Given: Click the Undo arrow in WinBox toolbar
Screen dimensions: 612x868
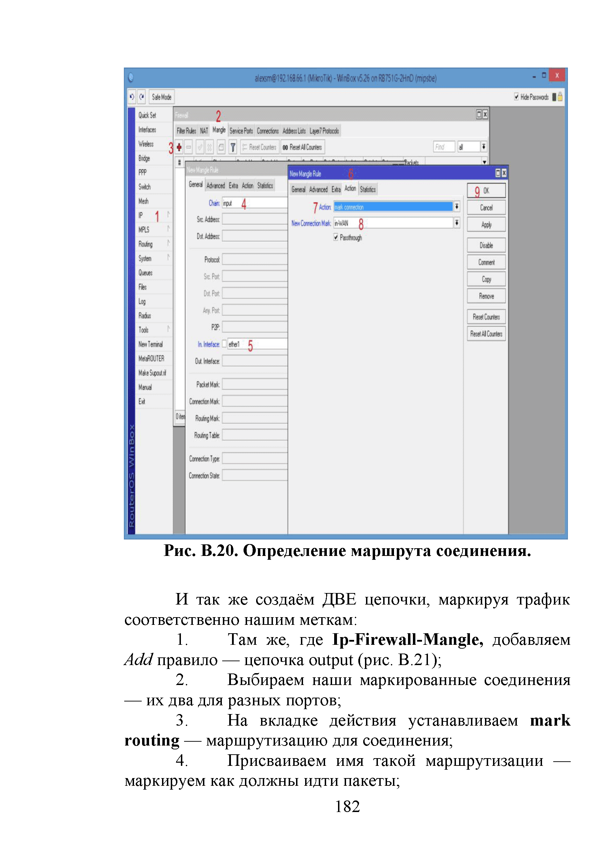Looking at the screenshot, I should 132,97.
